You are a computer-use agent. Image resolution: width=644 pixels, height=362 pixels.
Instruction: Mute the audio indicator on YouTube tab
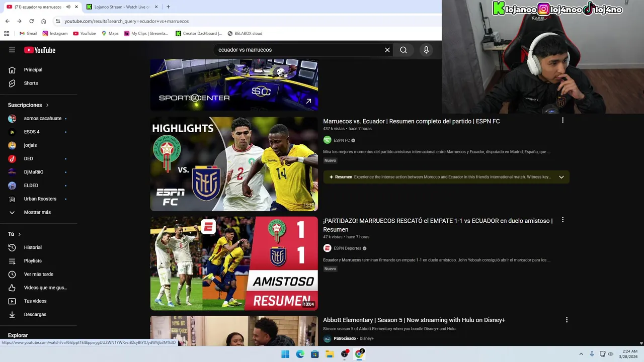coord(68,7)
